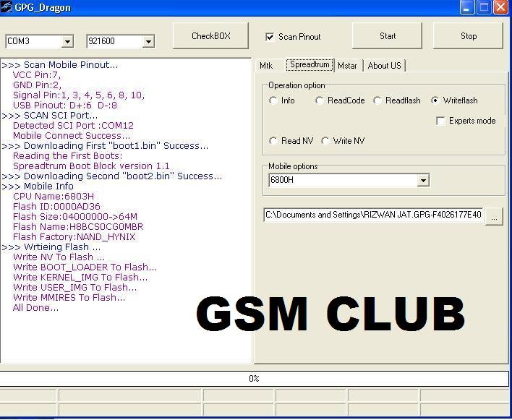This screenshot has width=512, height=420.
Task: Close the GPG_Dragon window
Action: click(500, 7)
